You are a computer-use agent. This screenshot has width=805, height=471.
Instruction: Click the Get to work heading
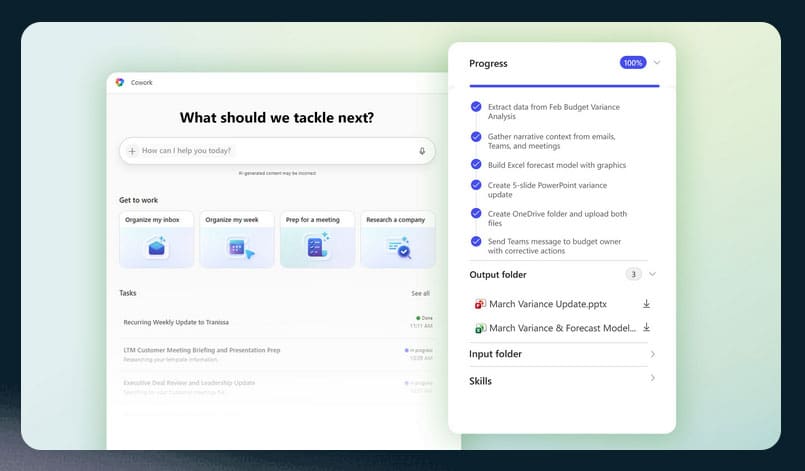139,200
